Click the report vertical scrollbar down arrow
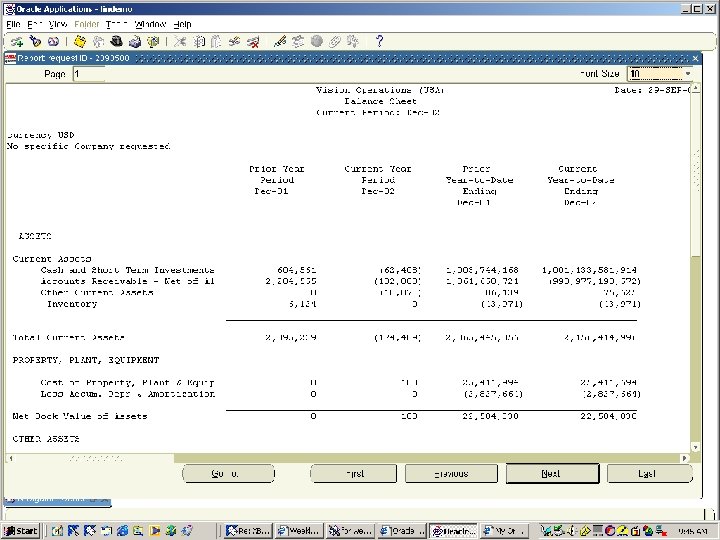Screen dimensions: 720x540 pos(696,447)
